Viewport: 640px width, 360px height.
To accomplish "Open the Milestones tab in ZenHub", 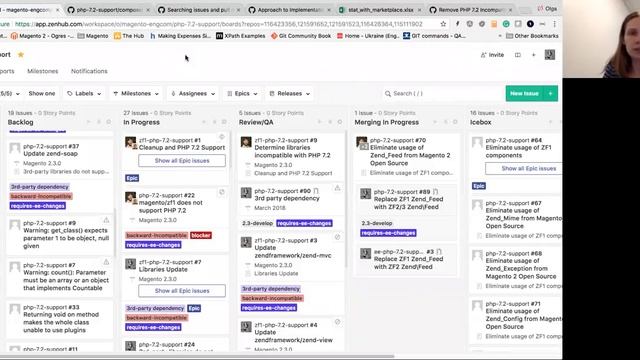I will 42,71.
